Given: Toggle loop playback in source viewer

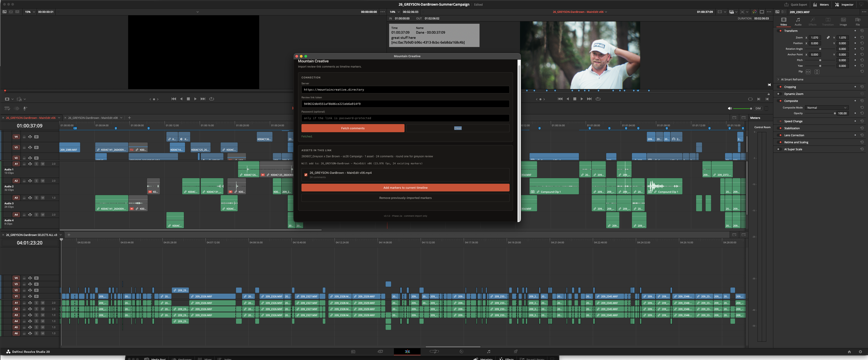Looking at the screenshot, I should click(x=212, y=99).
